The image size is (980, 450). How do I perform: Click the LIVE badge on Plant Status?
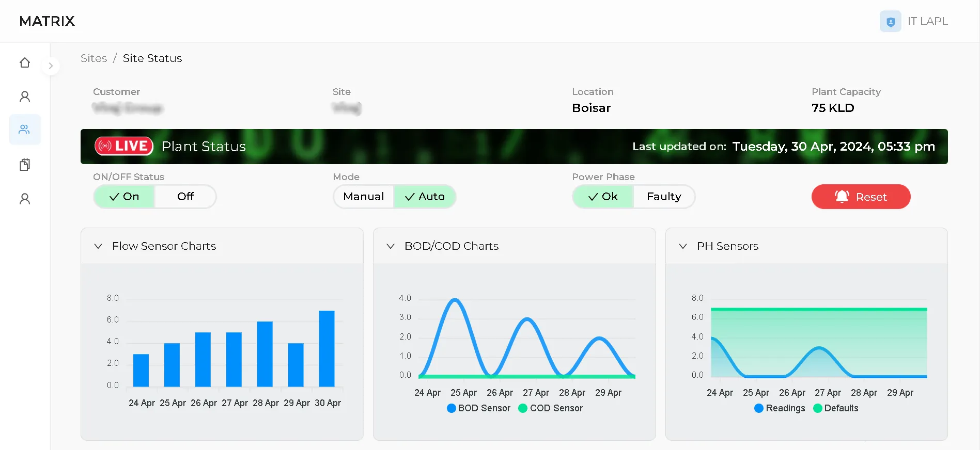point(124,146)
